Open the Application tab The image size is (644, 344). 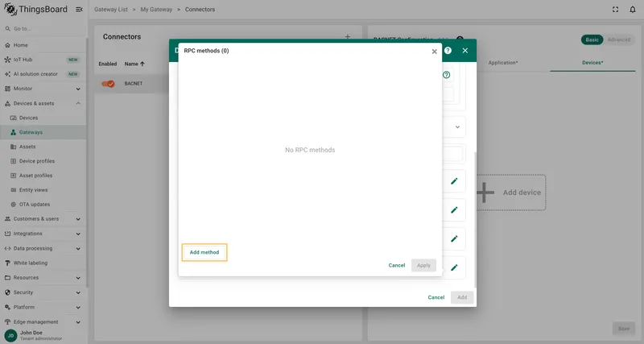[x=502, y=63]
